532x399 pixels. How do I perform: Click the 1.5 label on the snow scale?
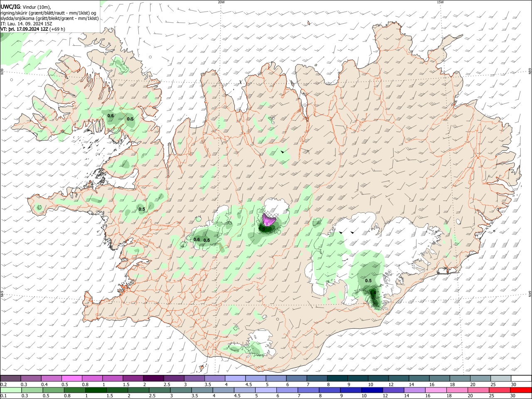tap(126, 384)
